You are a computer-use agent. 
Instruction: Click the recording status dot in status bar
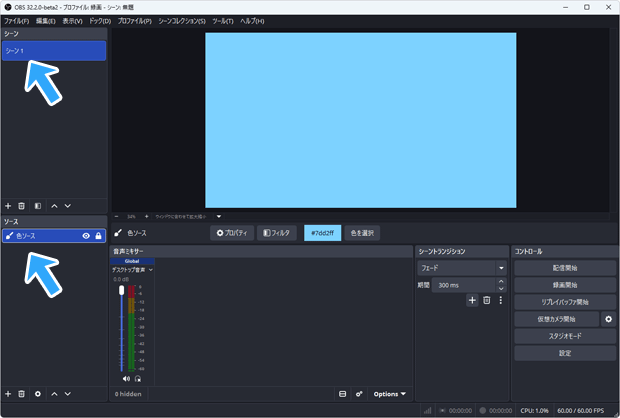482,410
